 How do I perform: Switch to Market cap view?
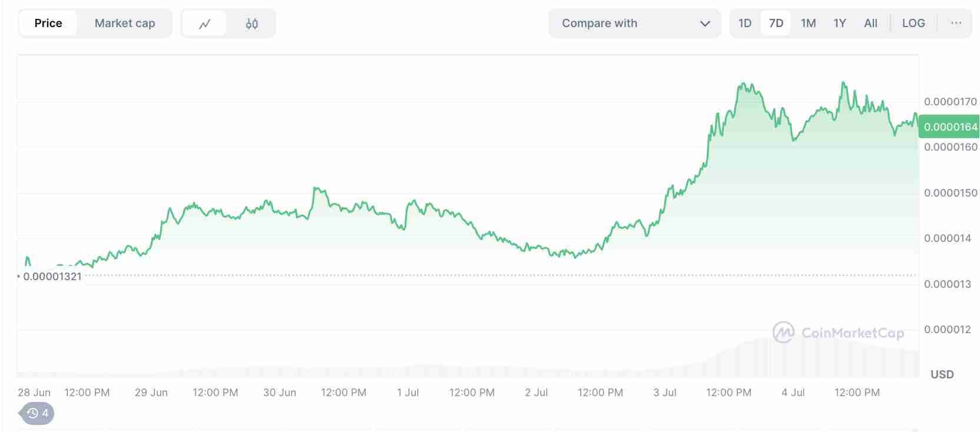pos(125,23)
